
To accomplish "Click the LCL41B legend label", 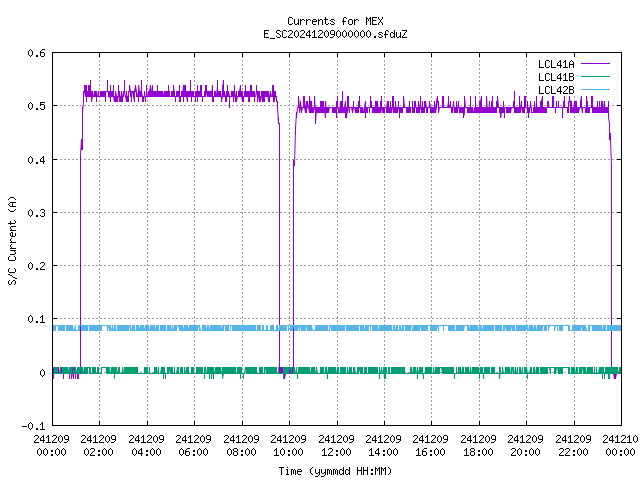I will (x=556, y=77).
